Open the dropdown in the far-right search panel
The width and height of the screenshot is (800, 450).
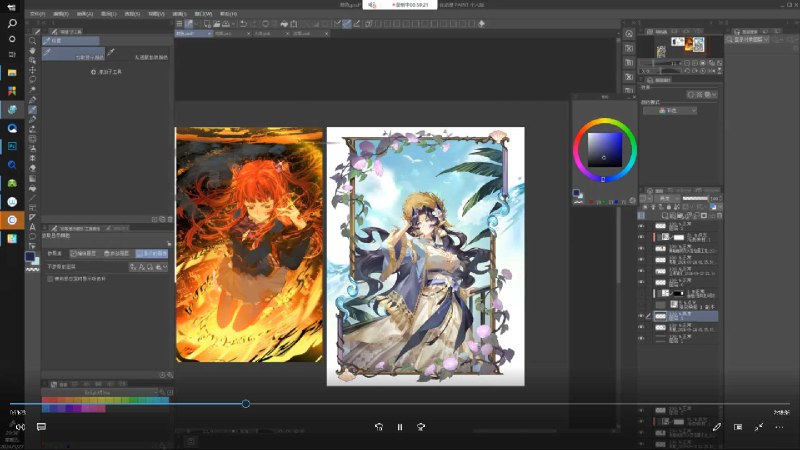coord(747,39)
